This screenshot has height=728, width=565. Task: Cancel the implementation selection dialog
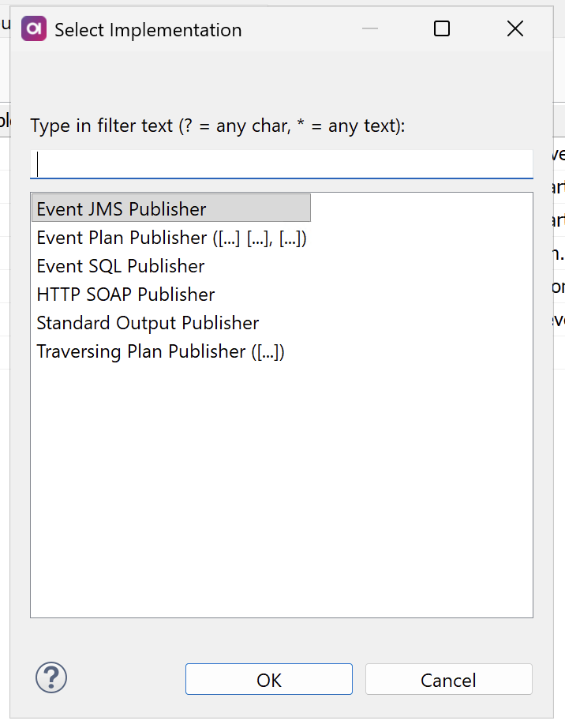point(448,679)
